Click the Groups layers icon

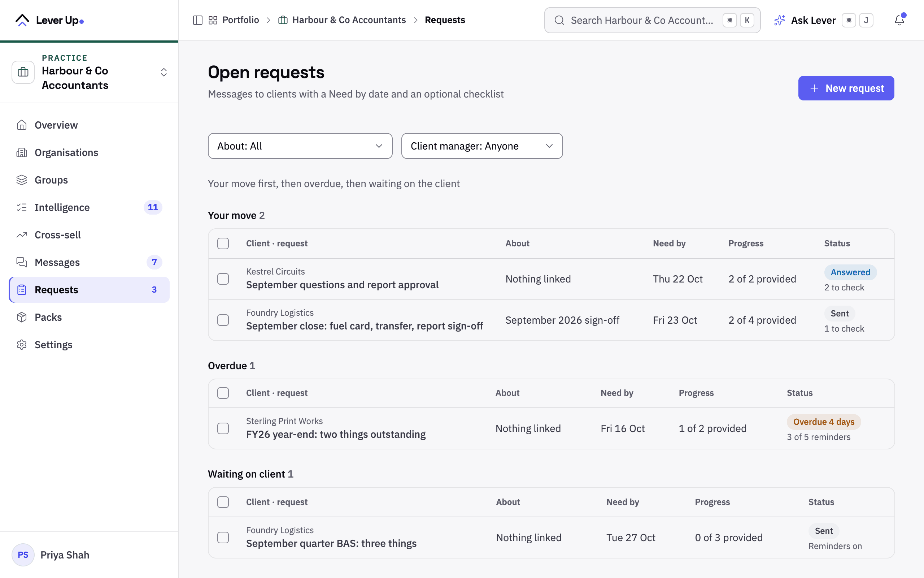click(x=22, y=180)
